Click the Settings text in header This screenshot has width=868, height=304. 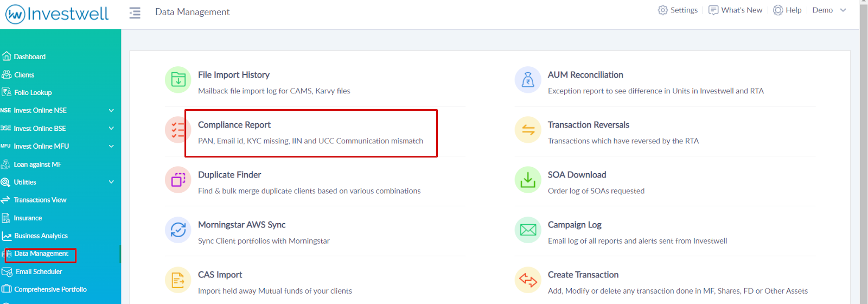pos(684,10)
